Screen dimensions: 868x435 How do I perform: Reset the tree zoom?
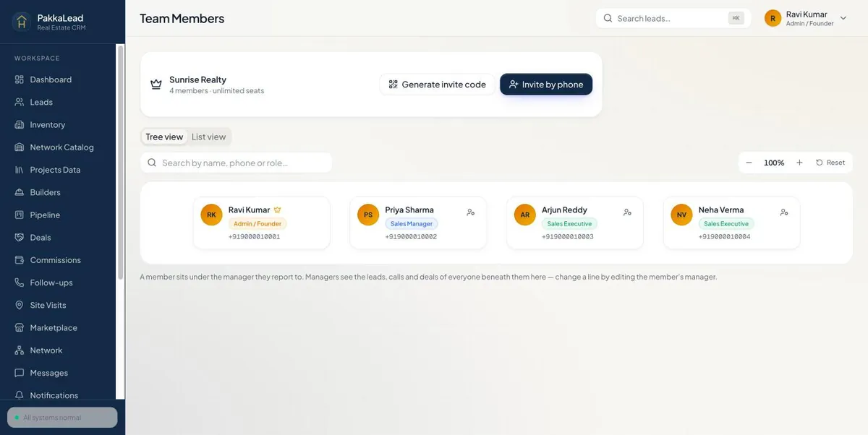click(x=830, y=163)
